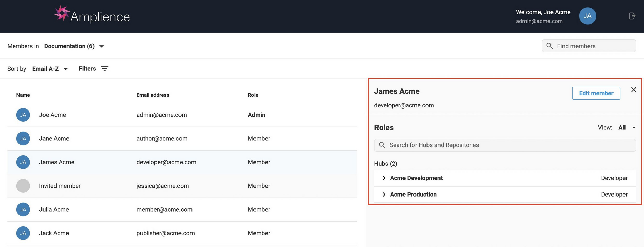Select the Julia Acme name
The width and height of the screenshot is (644, 247).
pyautogui.click(x=54, y=210)
